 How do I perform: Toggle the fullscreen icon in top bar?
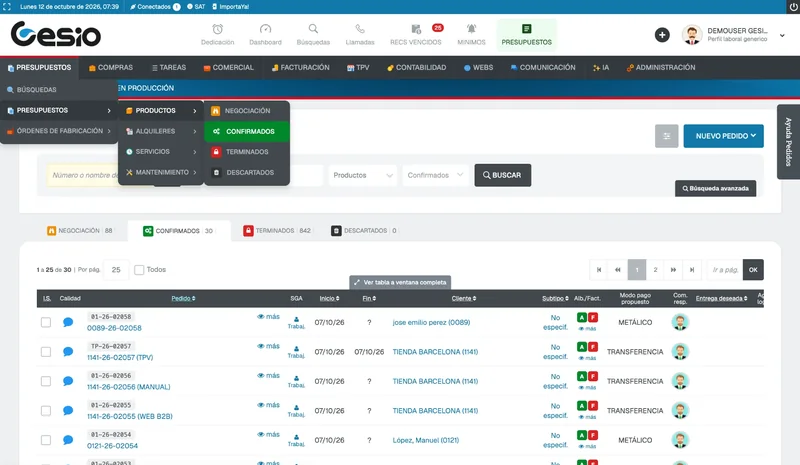tap(7, 7)
